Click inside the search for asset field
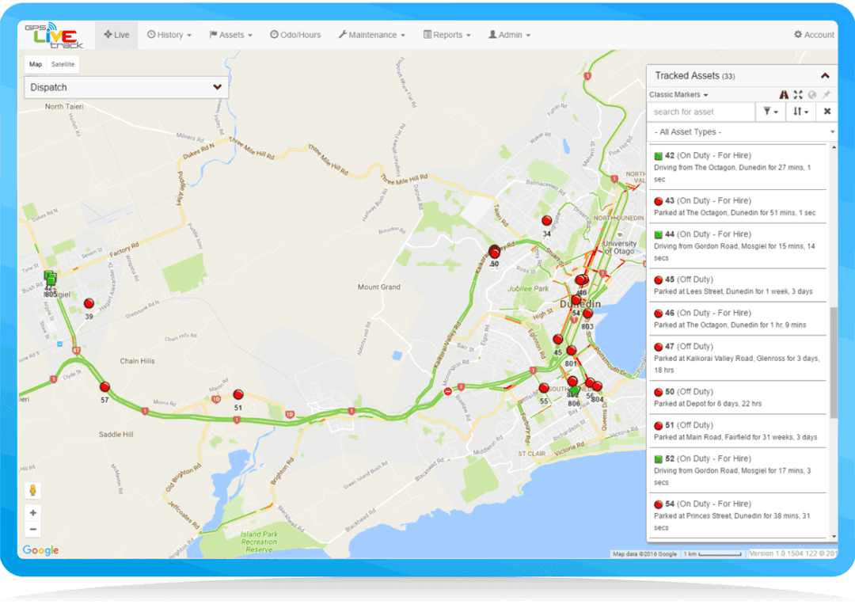This screenshot has width=855, height=616. pyautogui.click(x=701, y=112)
